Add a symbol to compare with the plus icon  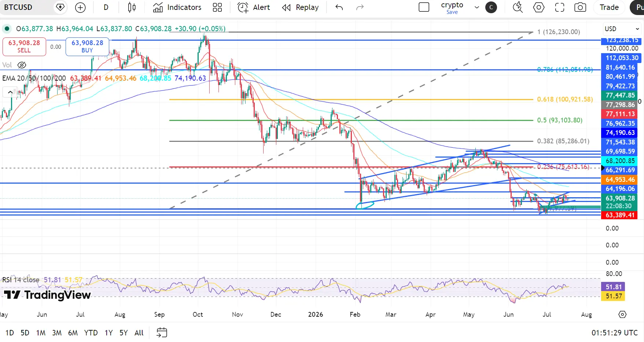pos(80,7)
